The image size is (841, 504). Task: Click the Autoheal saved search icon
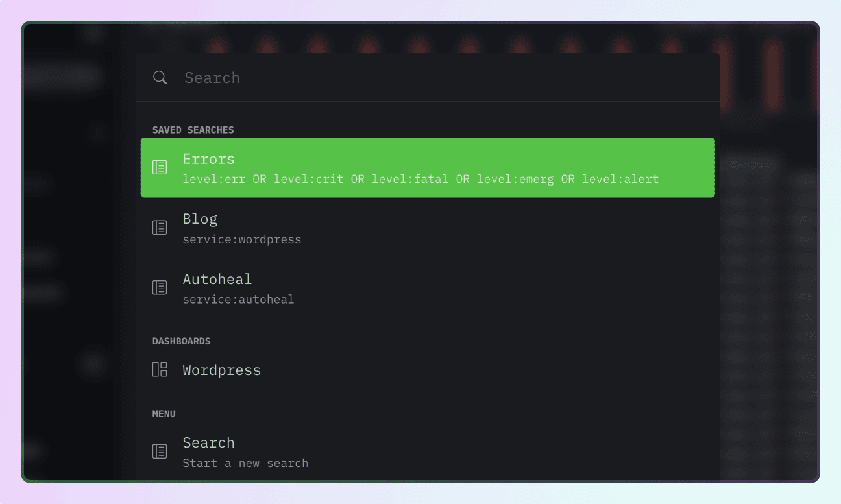[160, 287]
